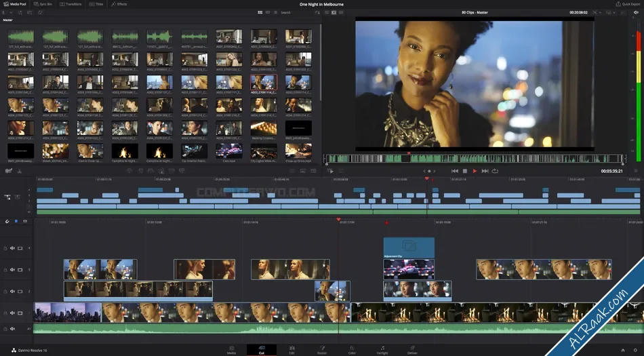Stop playback
The image size is (644, 356).
pyautogui.click(x=465, y=172)
